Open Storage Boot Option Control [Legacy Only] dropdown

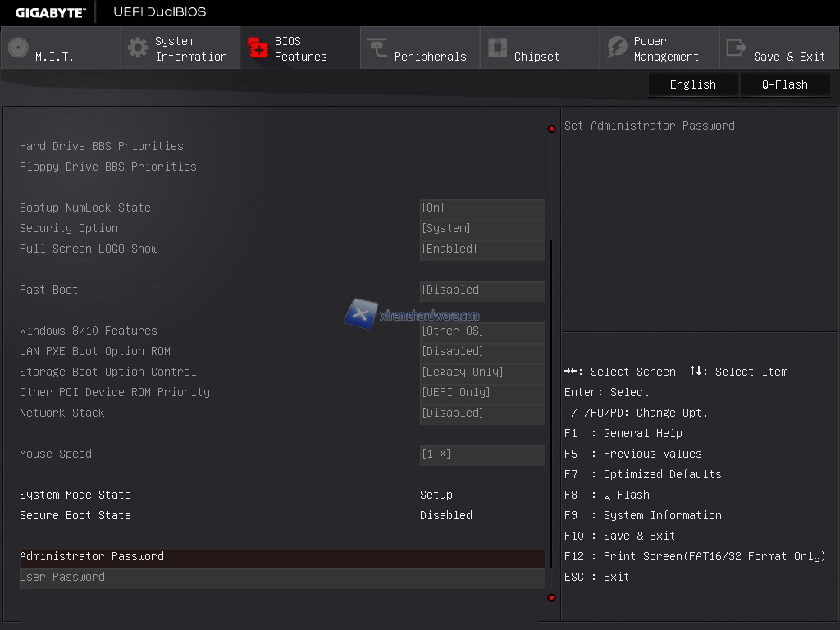pos(482,372)
